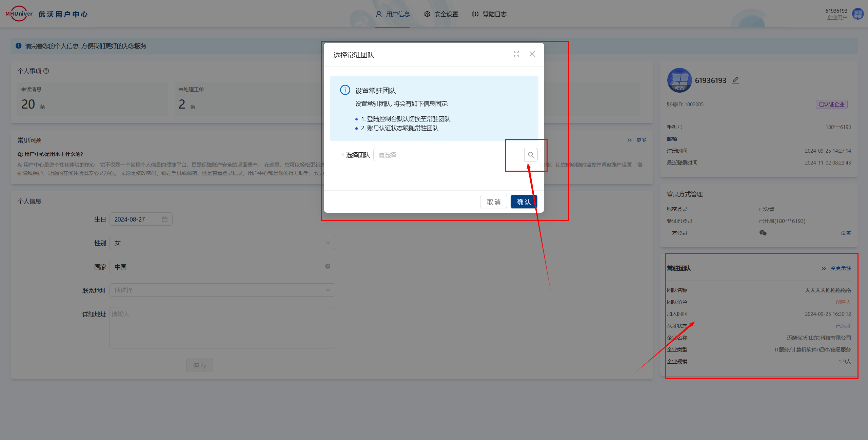Expand the 联系地址 dropdown
The image size is (868, 440).
tap(222, 290)
